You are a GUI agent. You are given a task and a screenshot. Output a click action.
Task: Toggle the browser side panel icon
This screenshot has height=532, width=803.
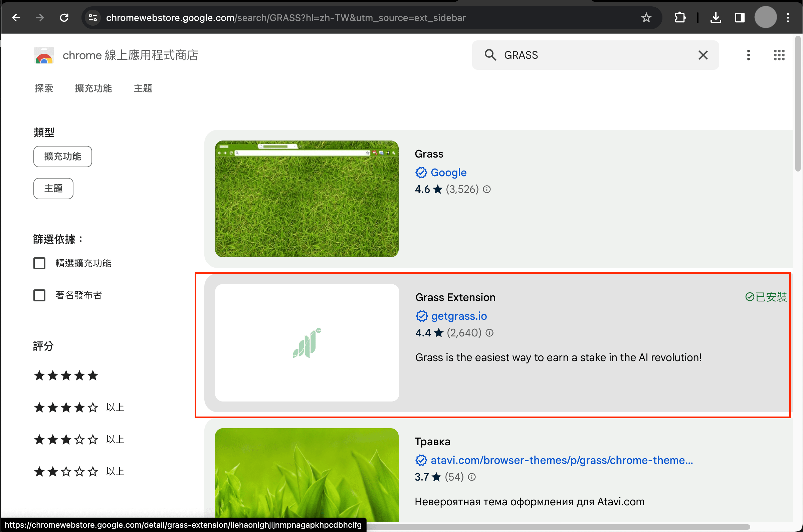coord(740,18)
